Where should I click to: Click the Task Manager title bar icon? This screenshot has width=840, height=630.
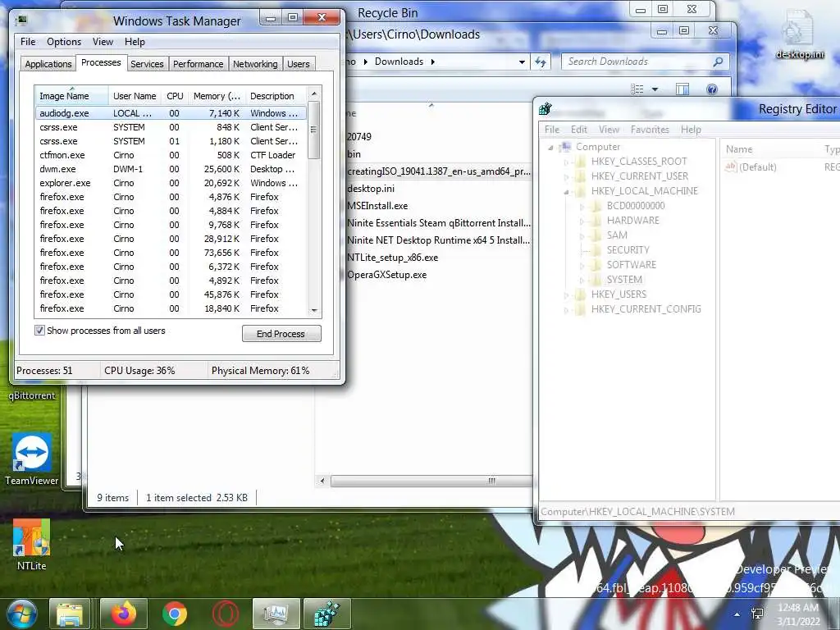point(21,21)
